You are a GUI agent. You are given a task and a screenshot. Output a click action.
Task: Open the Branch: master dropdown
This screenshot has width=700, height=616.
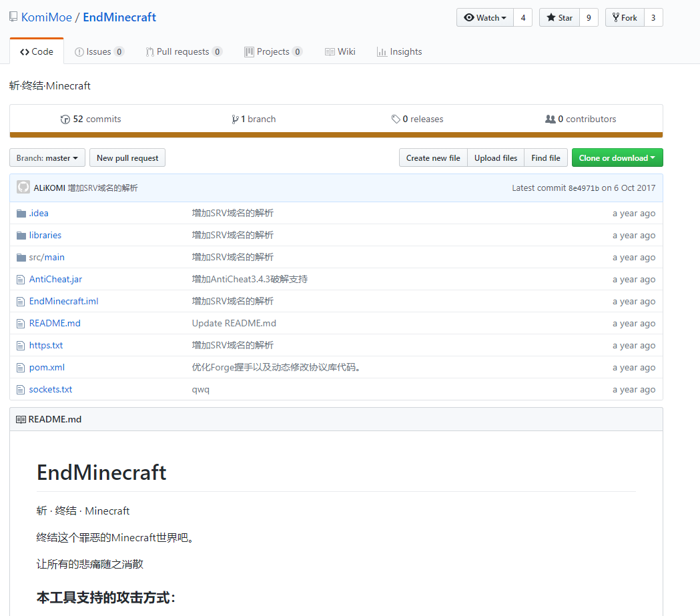(x=47, y=158)
